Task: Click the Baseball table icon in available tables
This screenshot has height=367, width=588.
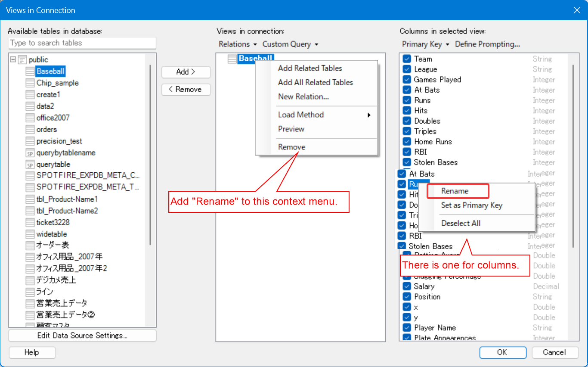Action: [x=30, y=72]
